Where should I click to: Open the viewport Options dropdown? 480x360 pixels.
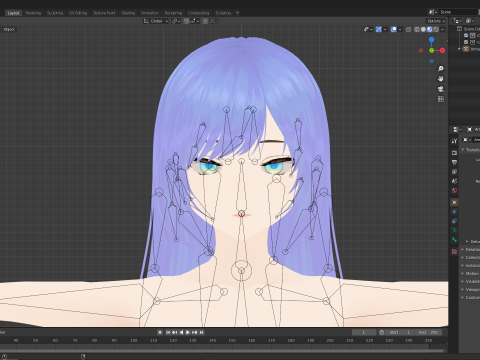[x=436, y=21]
